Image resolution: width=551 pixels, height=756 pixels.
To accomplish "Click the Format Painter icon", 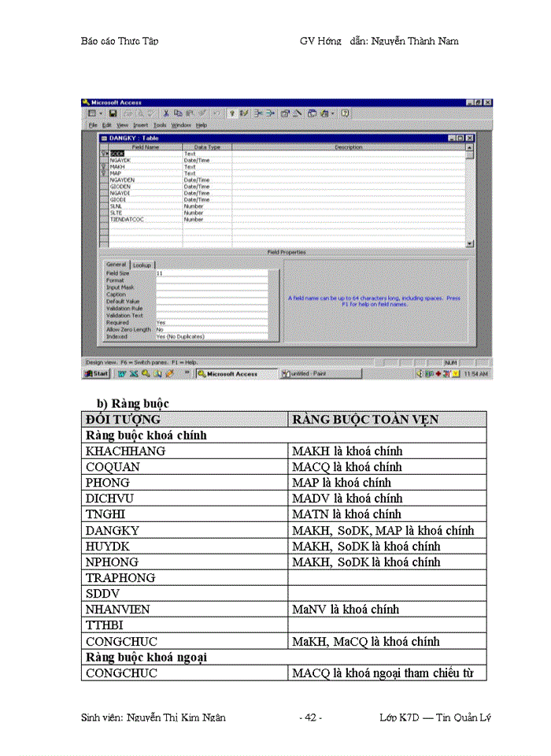I will click(x=202, y=113).
